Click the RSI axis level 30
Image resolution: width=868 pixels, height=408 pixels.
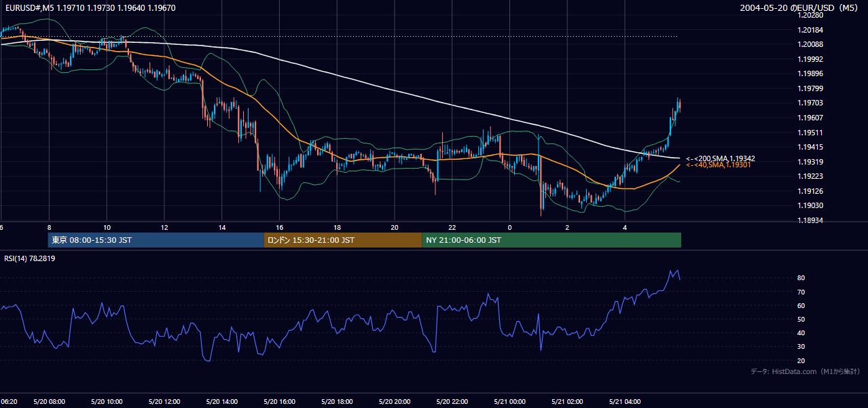coord(801,347)
